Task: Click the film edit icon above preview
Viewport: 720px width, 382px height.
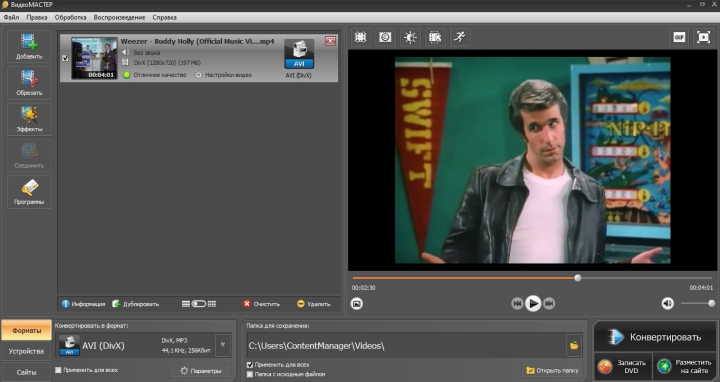Action: pyautogui.click(x=435, y=37)
